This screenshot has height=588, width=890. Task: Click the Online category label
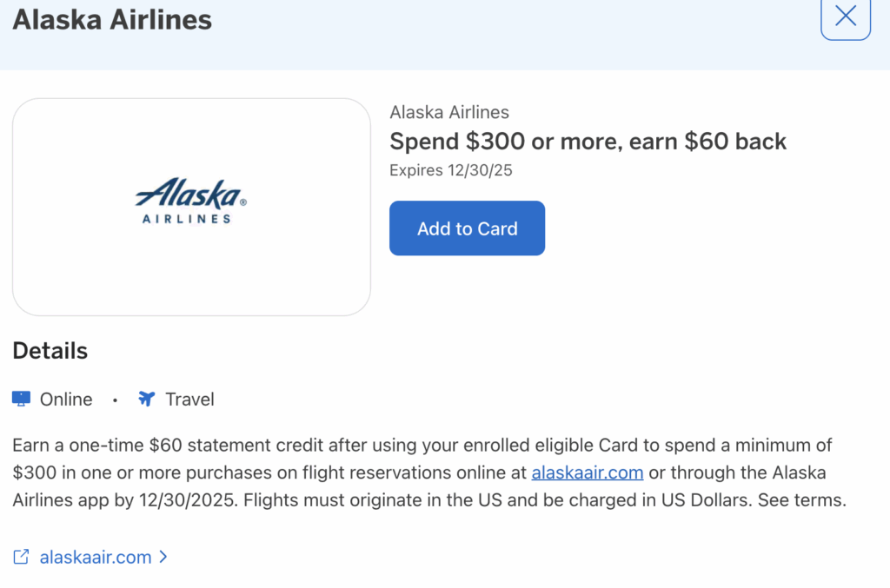(x=65, y=399)
